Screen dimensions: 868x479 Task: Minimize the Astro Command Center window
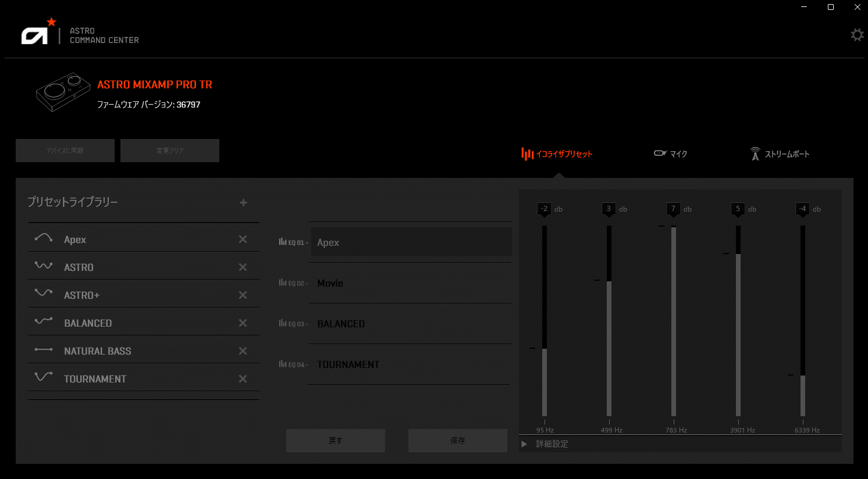pyautogui.click(x=804, y=7)
